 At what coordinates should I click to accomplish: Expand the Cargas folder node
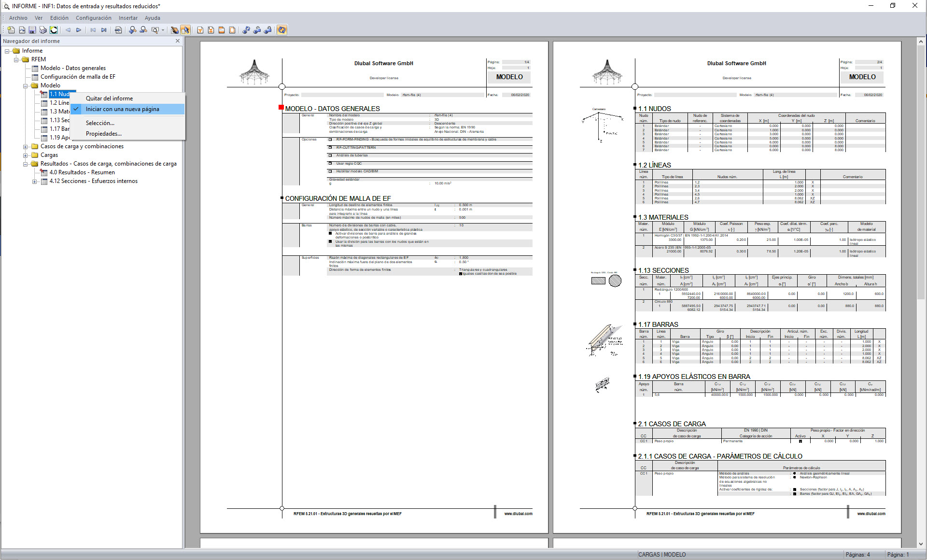26,155
